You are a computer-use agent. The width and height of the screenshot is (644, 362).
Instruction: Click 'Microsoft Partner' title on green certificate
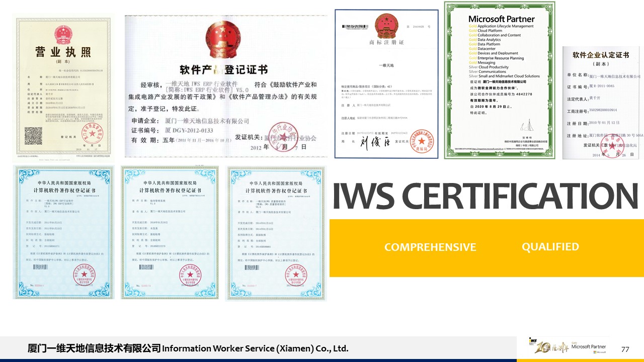pyautogui.click(x=501, y=19)
